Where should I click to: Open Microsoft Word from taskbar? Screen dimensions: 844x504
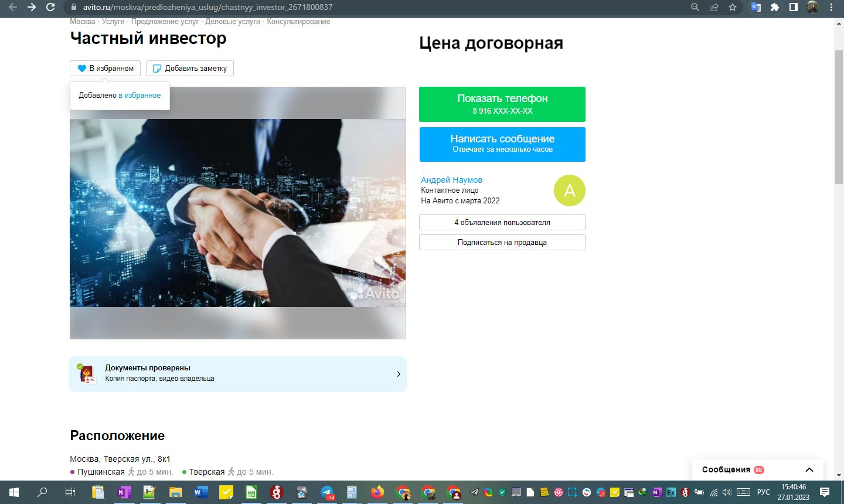pos(201,492)
